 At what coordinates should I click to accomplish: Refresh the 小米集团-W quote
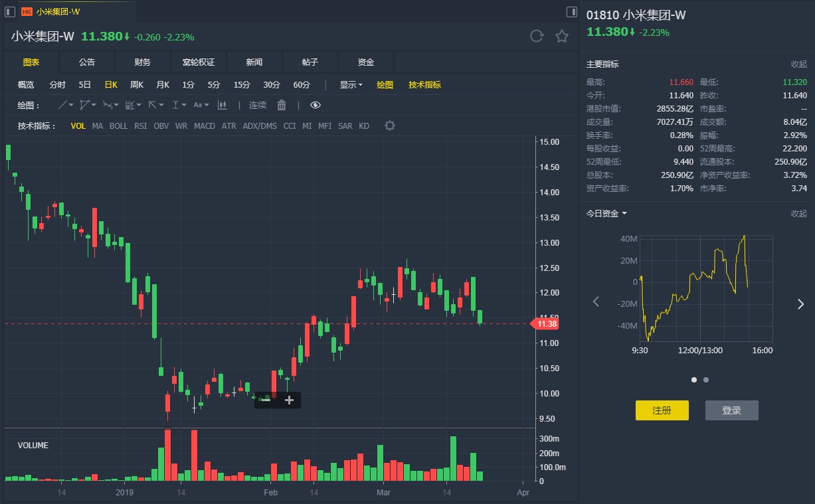537,37
